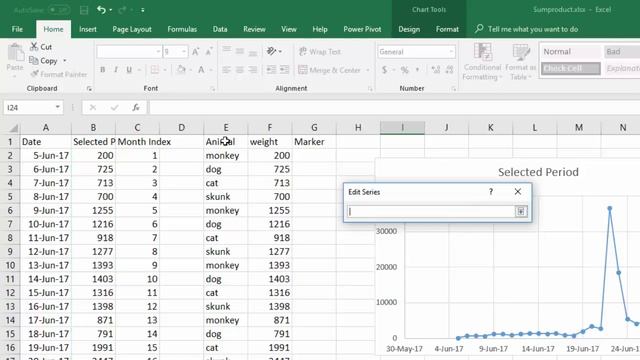Open Format as Table menu

tap(520, 62)
